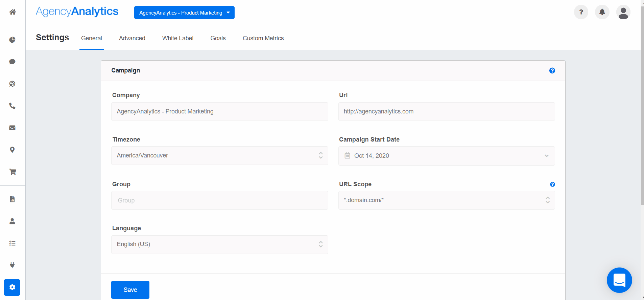This screenshot has height=300, width=644.
Task: Open the map pin local icon
Action: tap(13, 150)
